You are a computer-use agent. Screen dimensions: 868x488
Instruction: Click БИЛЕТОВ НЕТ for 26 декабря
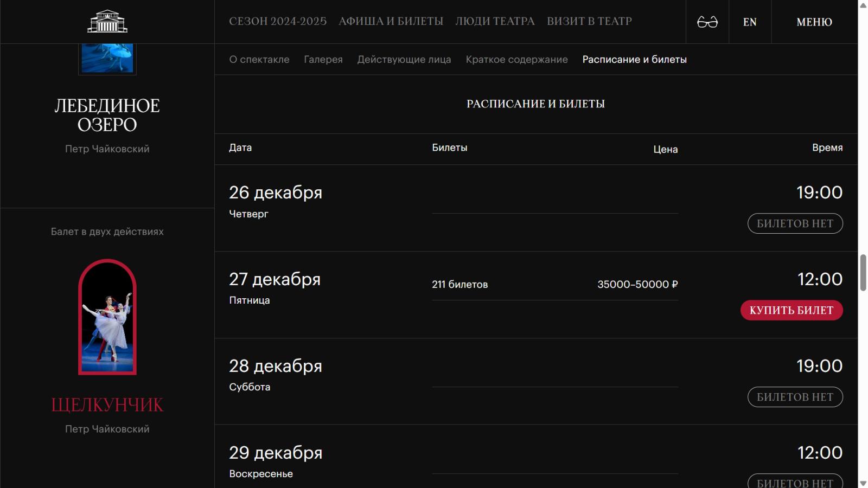point(795,223)
